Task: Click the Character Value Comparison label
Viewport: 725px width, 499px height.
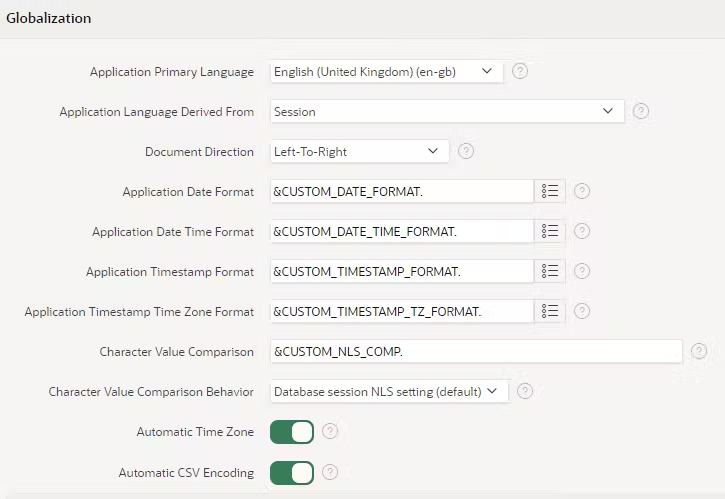Action: click(x=177, y=352)
